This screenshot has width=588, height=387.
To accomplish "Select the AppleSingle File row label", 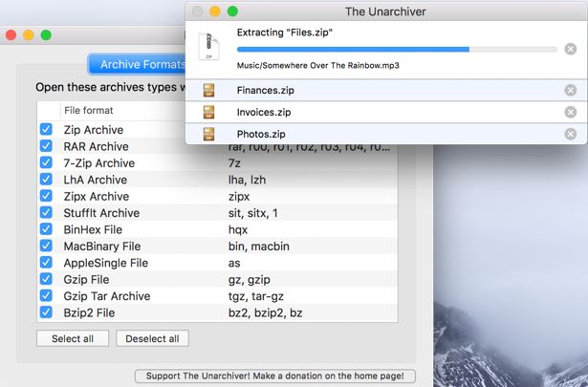I will 106,263.
